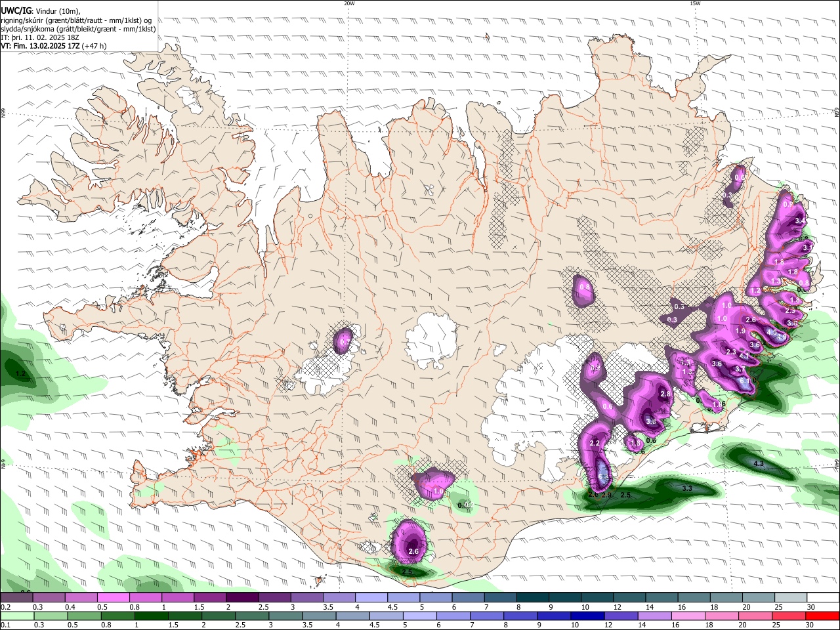This screenshot has width=840, height=630.
Task: Pick the light blue upper swatch for 4
Action: point(371,597)
